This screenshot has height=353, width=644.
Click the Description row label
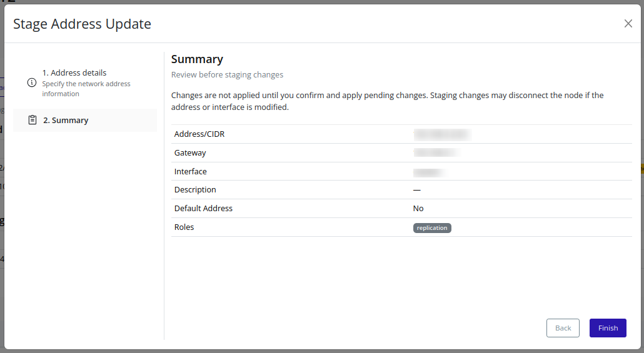coord(195,190)
